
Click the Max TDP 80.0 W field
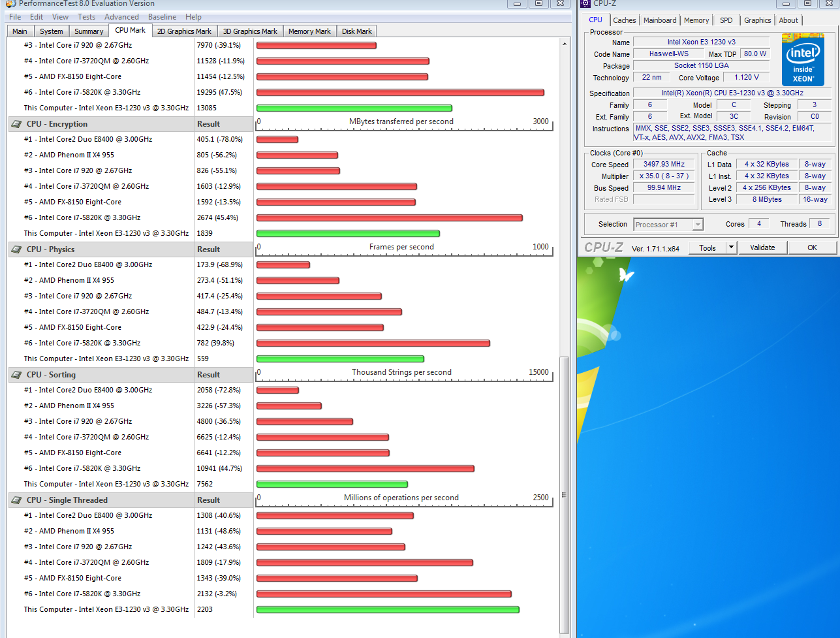[x=754, y=54]
